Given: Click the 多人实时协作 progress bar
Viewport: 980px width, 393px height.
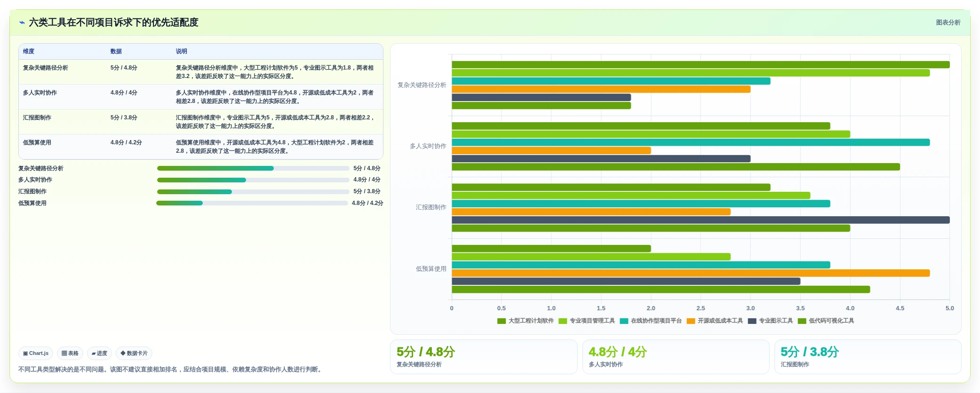Looking at the screenshot, I should tap(253, 180).
